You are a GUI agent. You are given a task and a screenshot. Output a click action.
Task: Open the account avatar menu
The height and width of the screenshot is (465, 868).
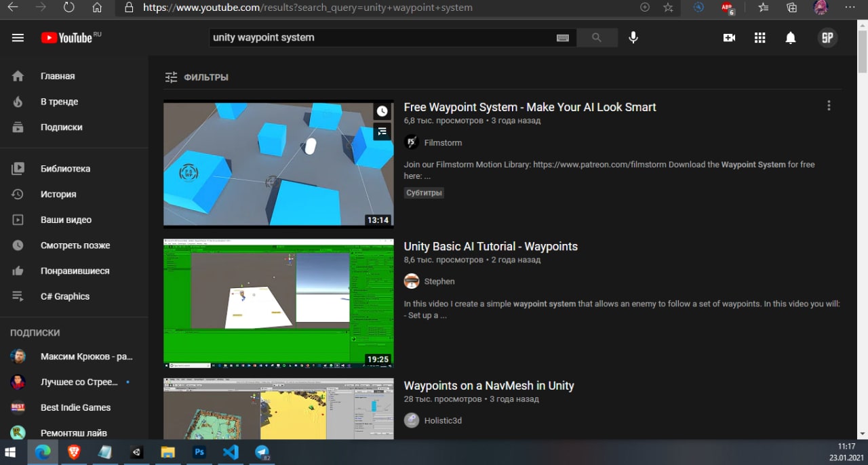[x=827, y=38]
